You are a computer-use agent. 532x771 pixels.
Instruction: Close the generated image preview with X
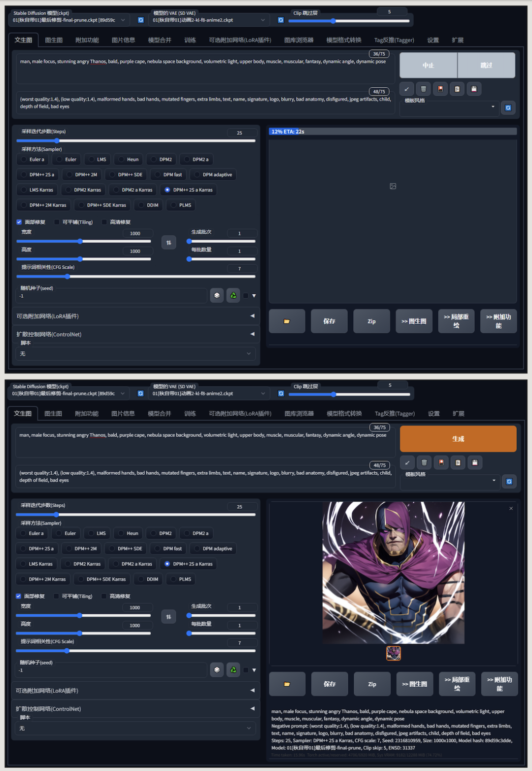tap(511, 508)
